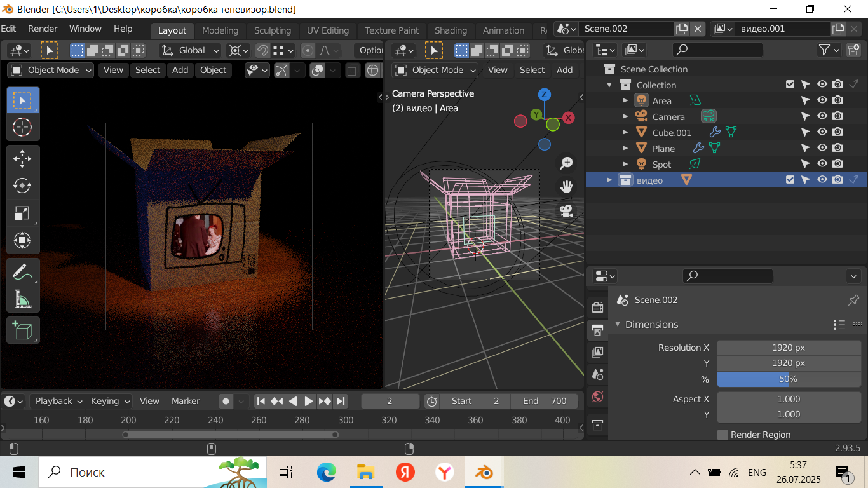Activate the Rotate tool
This screenshot has height=488, width=868.
(x=23, y=186)
